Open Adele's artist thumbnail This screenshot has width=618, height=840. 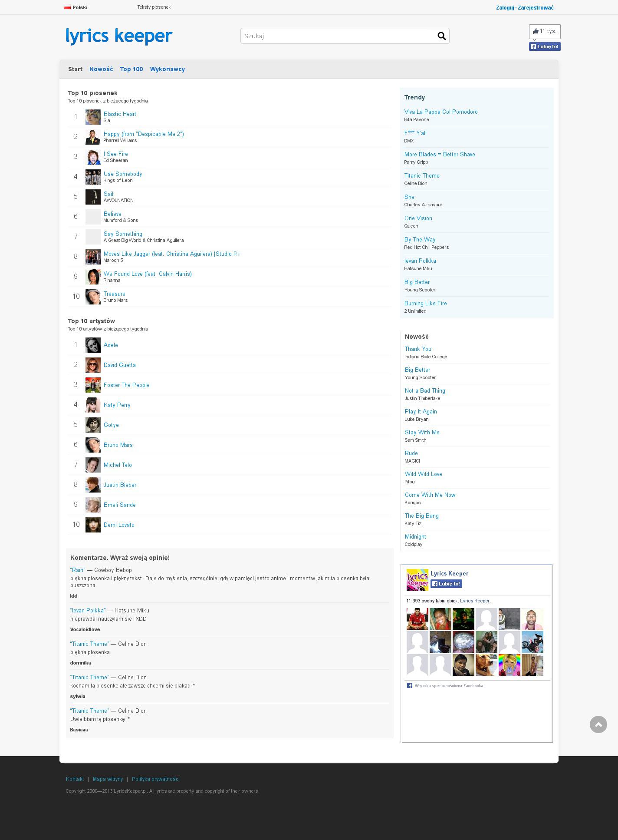pos(93,345)
